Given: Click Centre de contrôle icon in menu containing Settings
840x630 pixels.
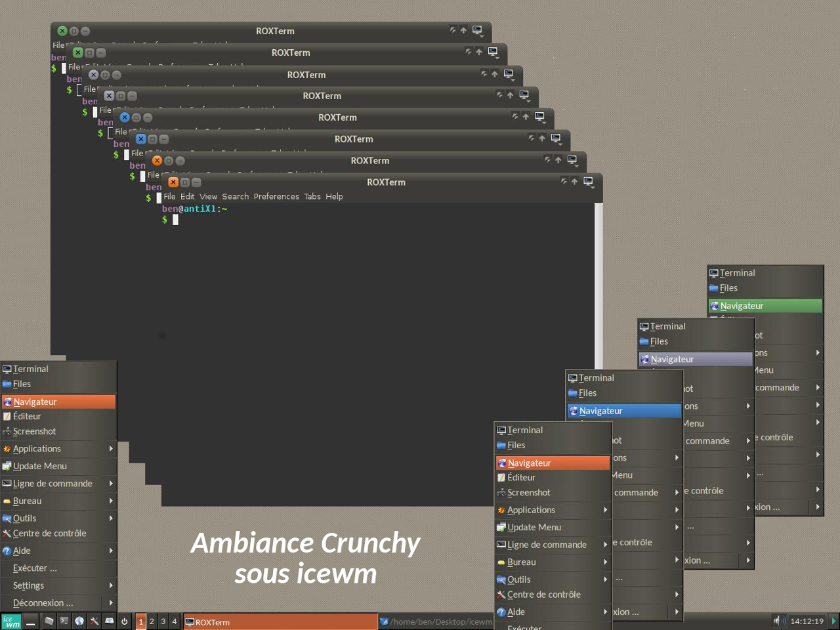Looking at the screenshot, I should [7, 534].
